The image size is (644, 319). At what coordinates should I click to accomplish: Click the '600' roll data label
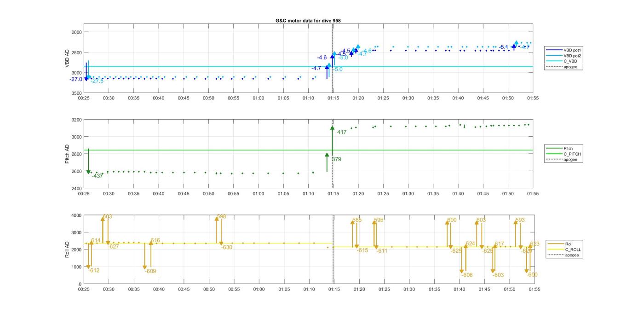tap(452, 220)
